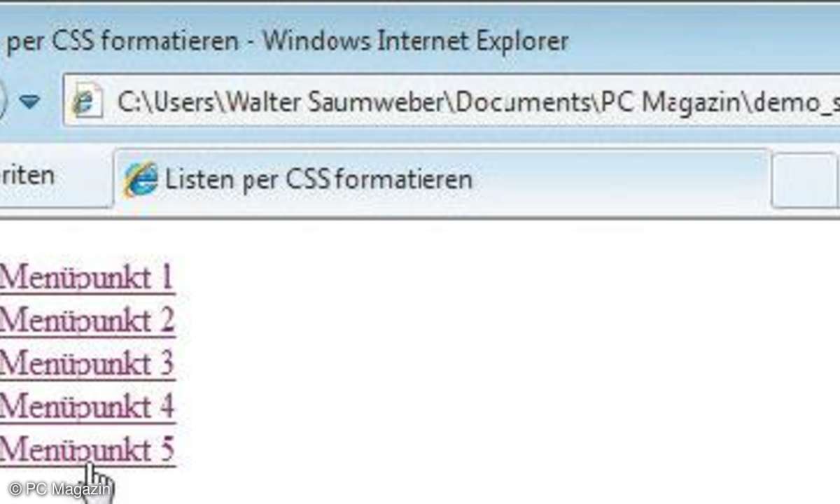
Task: Follow the Menüpunkt 2 link
Action: [x=86, y=321]
